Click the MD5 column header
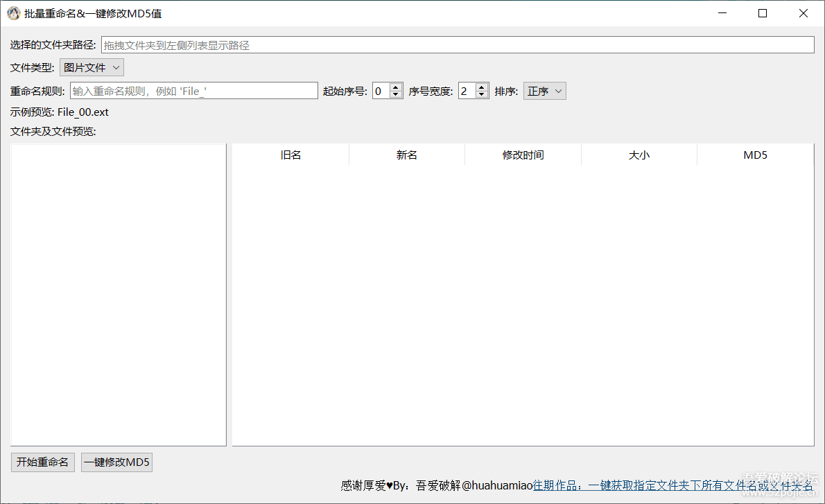825x504 pixels. 755,155
